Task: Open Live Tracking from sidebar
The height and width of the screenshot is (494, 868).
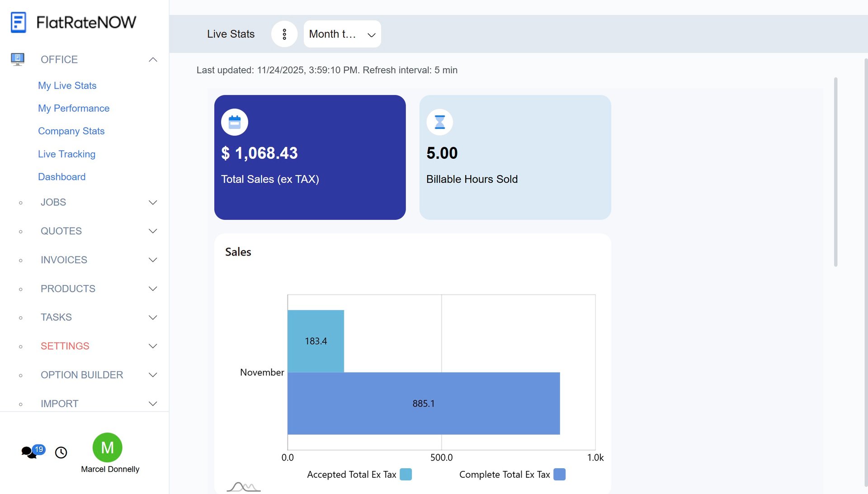Action: (x=66, y=154)
